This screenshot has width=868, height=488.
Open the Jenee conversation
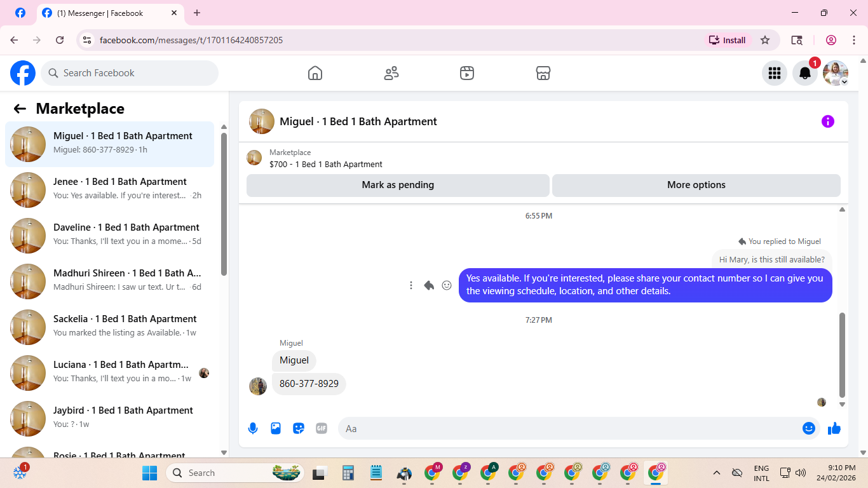tap(109, 190)
